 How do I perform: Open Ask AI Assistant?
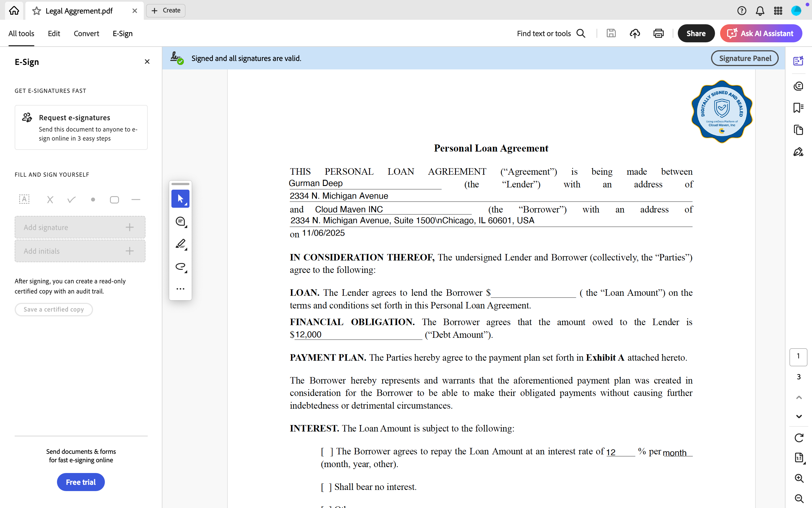pyautogui.click(x=761, y=33)
